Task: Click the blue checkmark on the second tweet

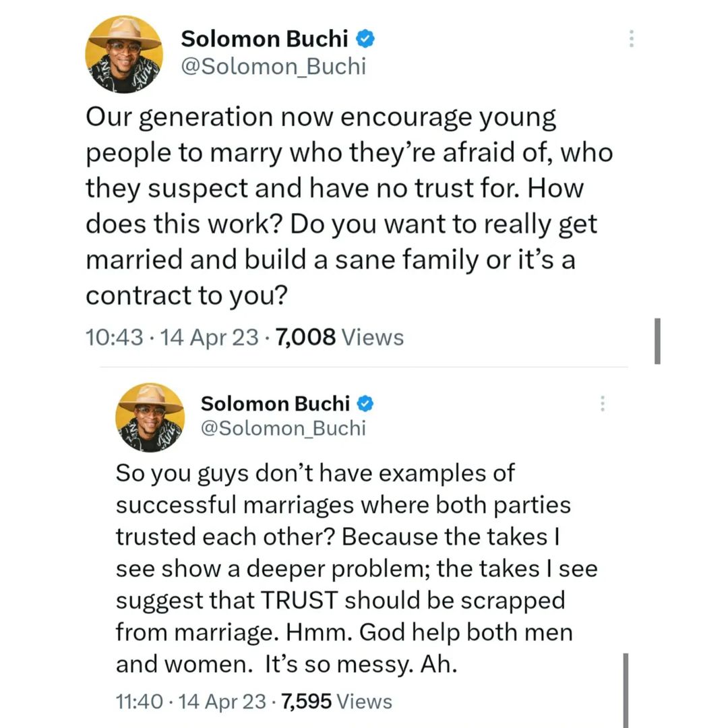Action: pyautogui.click(x=365, y=404)
